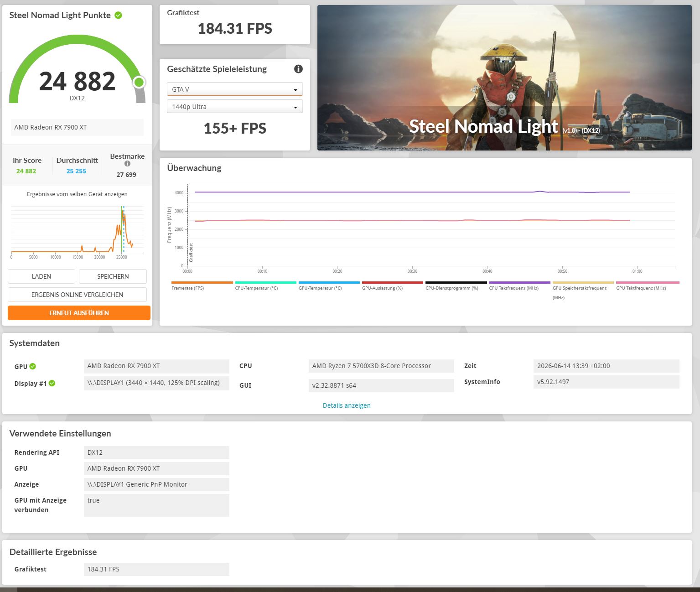Toggle GPU-Auslastung (%) legend entry
700x592 pixels.
393,286
